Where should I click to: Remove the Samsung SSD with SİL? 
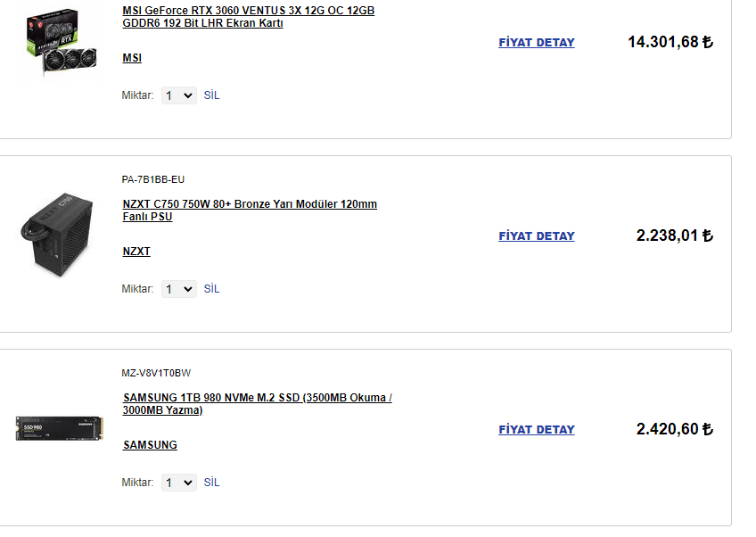[x=211, y=483]
